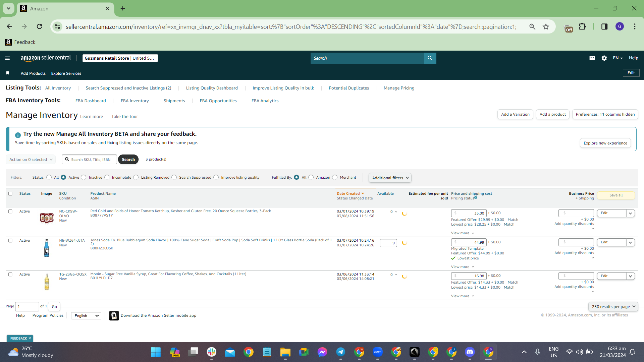Screen dimensions: 644x362
Task: Open Slack from the taskbar
Action: 211,352
